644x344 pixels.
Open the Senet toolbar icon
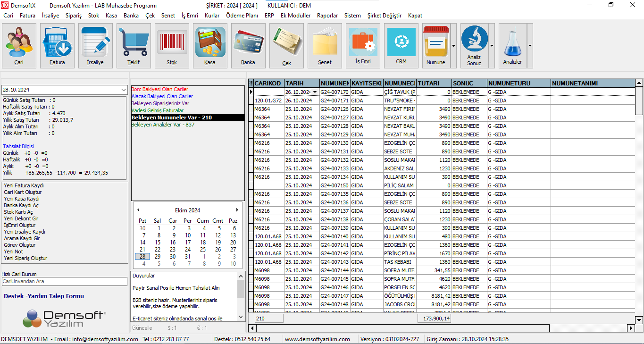tap(325, 46)
